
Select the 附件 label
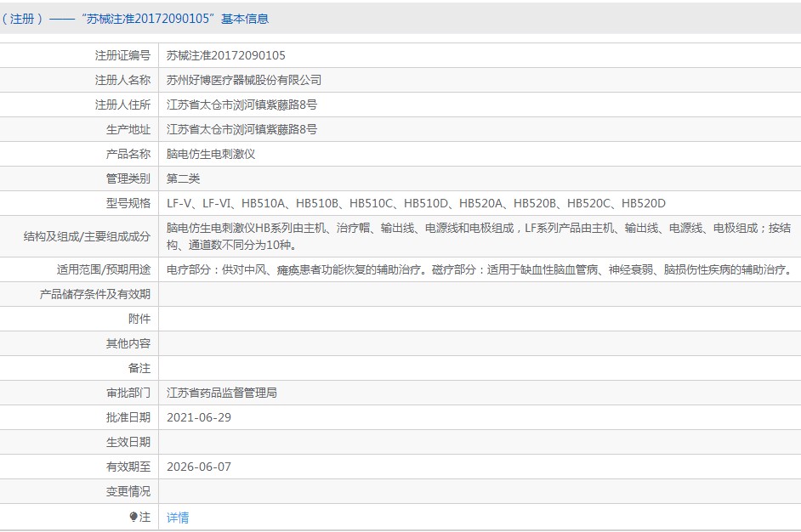pyautogui.click(x=139, y=319)
